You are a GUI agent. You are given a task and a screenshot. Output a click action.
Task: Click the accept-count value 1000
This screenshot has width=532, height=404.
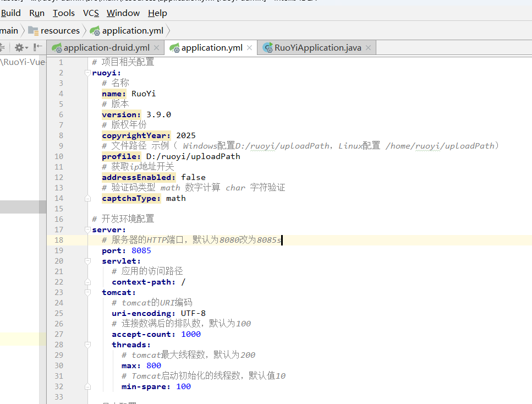pyautogui.click(x=191, y=334)
